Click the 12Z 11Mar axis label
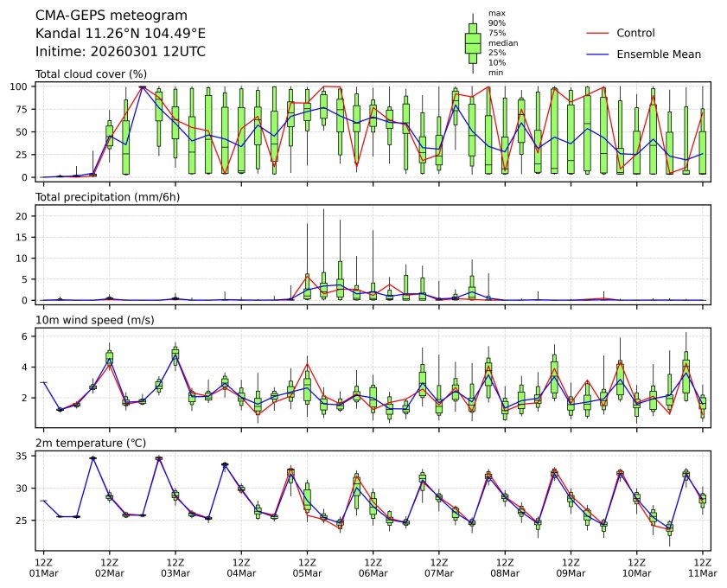This screenshot has width=727, height=588. click(702, 566)
